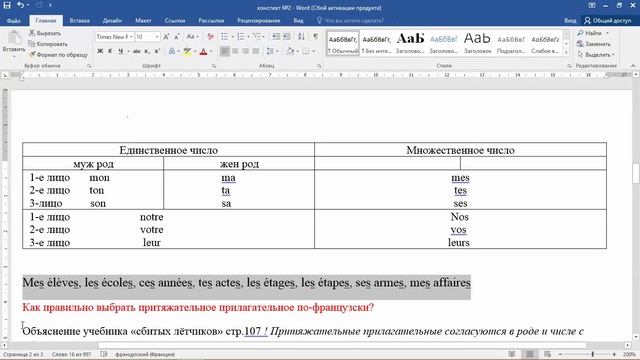Screen dimensions: 640x360
Task: Toggle strikethrough (abc) formatting
Action: 137,51
